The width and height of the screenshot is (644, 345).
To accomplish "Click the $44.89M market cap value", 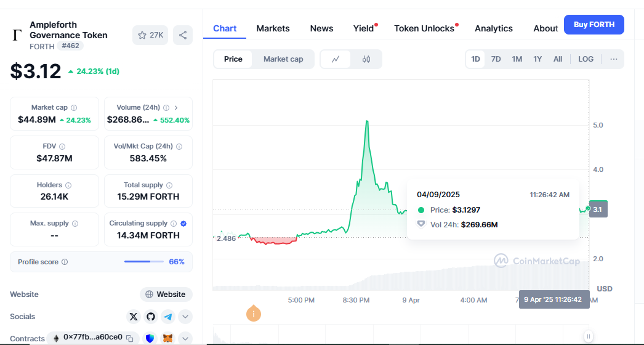I will (37, 120).
